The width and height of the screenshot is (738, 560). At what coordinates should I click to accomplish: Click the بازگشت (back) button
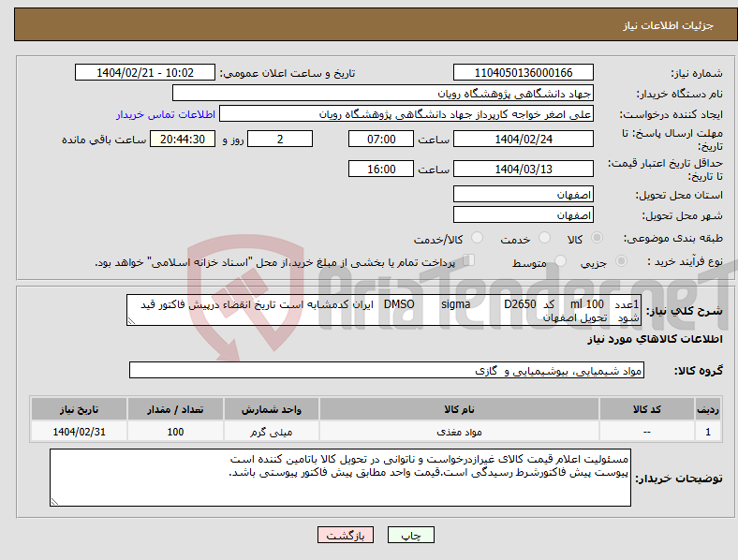(346, 535)
